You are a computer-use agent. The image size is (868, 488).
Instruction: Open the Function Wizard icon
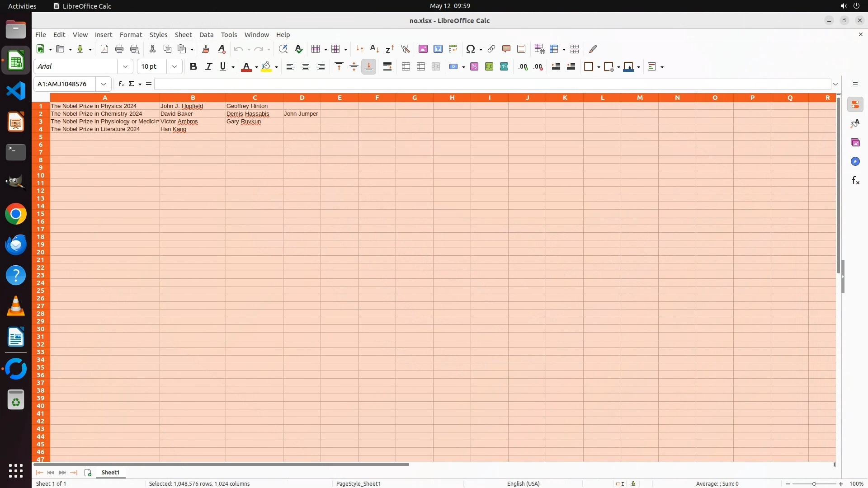pyautogui.click(x=121, y=84)
